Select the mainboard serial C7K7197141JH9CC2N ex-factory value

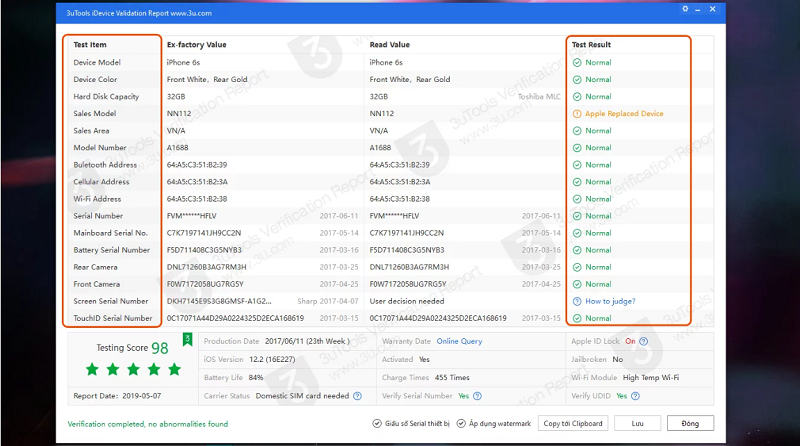(x=204, y=233)
